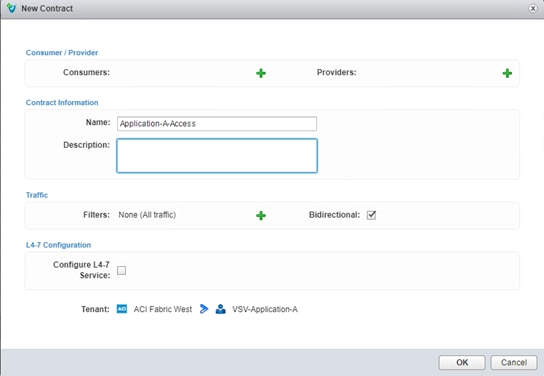Click the 'Bidirectional:' label
The width and height of the screenshot is (544, 376).
pyautogui.click(x=334, y=215)
